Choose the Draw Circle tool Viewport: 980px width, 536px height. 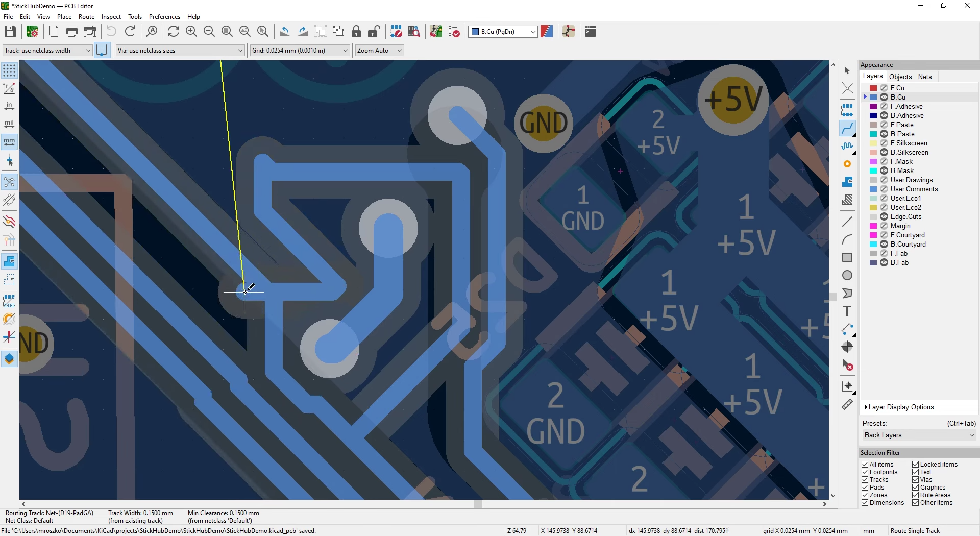pos(847,276)
